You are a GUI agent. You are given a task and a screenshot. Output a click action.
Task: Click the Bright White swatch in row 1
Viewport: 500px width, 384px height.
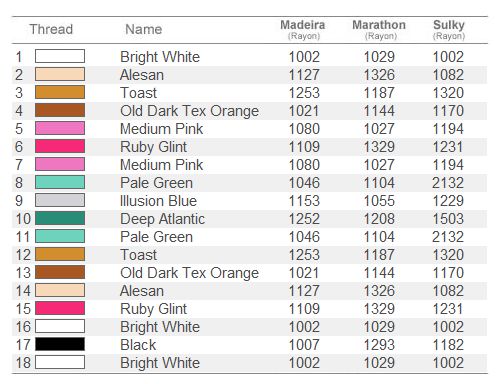60,56
